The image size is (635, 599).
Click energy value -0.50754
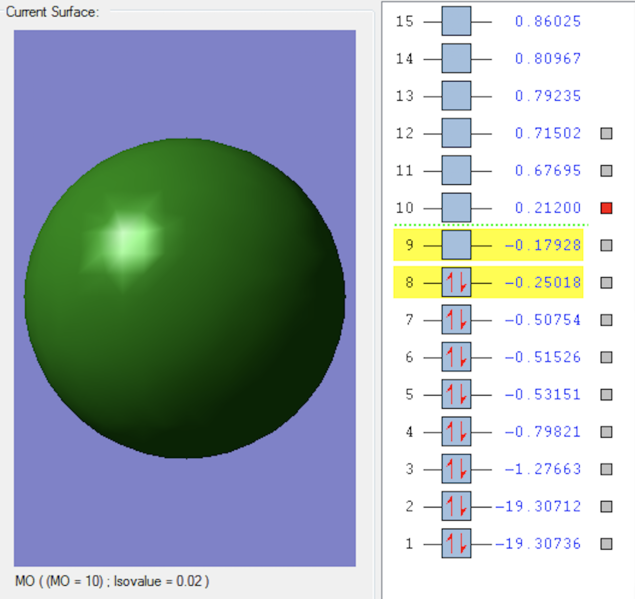[x=543, y=320]
